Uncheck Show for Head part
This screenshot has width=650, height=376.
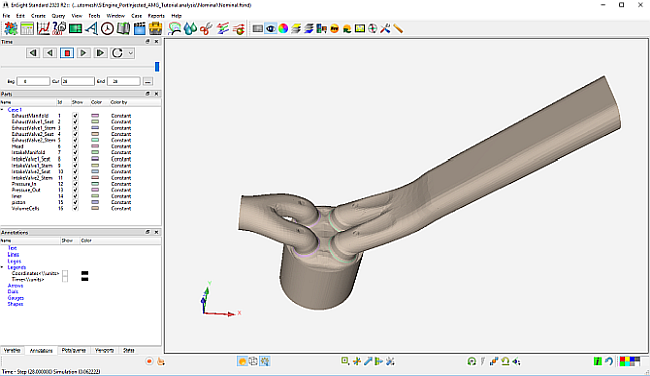click(75, 146)
